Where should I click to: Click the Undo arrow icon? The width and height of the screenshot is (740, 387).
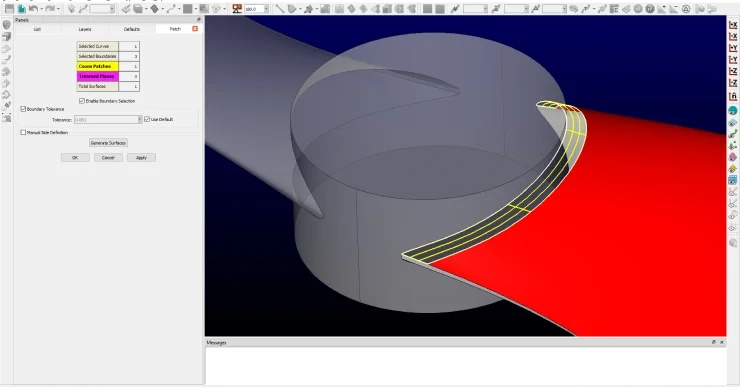click(x=33, y=8)
